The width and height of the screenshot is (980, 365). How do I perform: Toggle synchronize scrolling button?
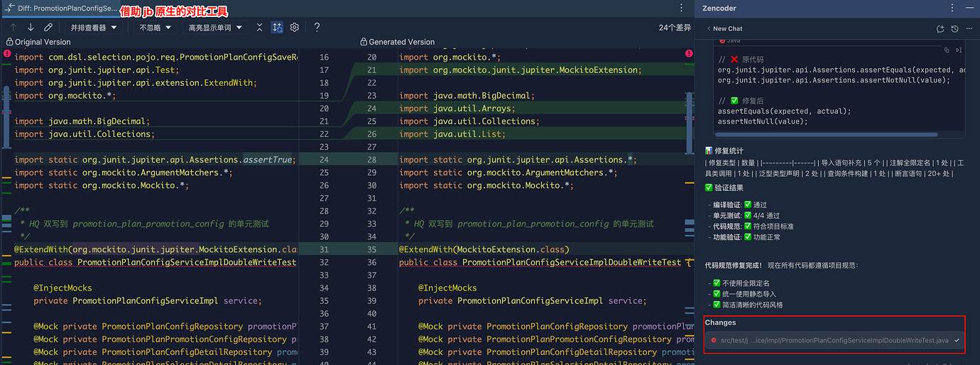click(x=277, y=28)
